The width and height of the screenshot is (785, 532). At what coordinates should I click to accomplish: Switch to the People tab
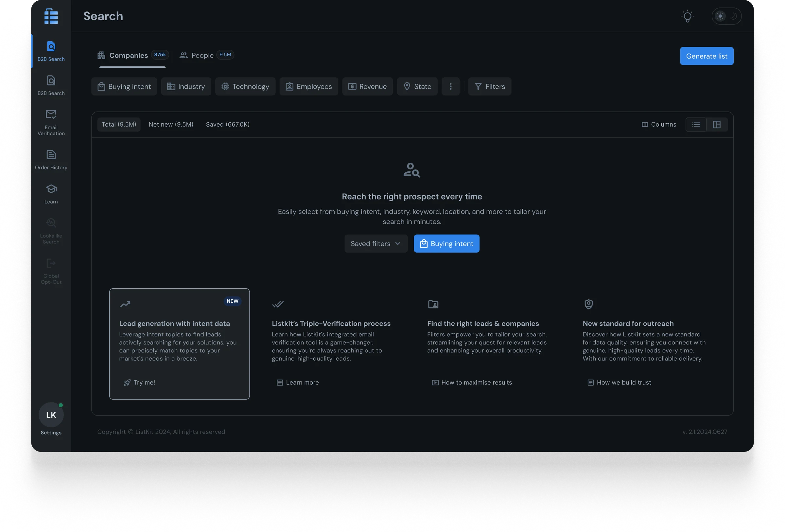pos(206,55)
